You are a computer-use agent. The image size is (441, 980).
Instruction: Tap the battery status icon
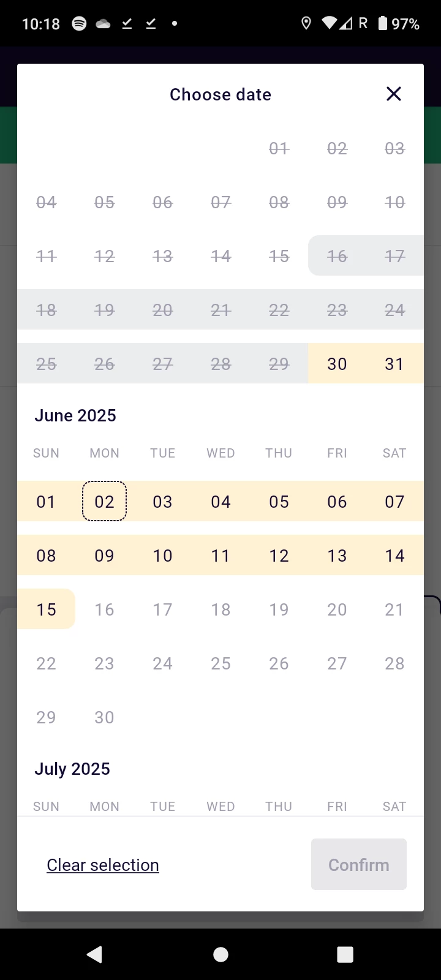pyautogui.click(x=383, y=24)
